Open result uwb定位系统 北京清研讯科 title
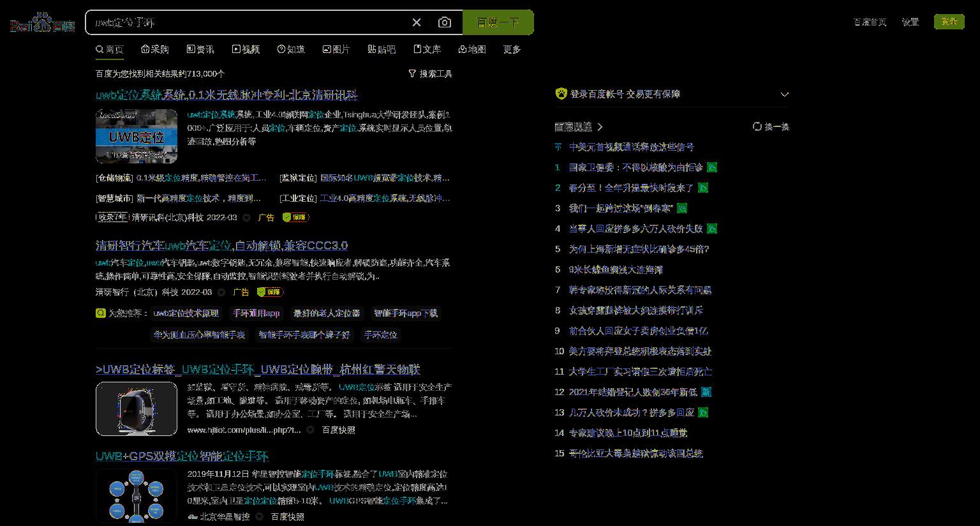Viewport: 980px width, 526px height. [x=226, y=95]
